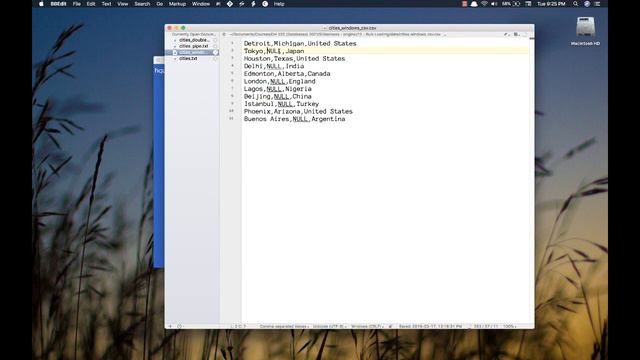The image size is (640, 360).
Task: Open the Help menu
Action: click(279, 4)
